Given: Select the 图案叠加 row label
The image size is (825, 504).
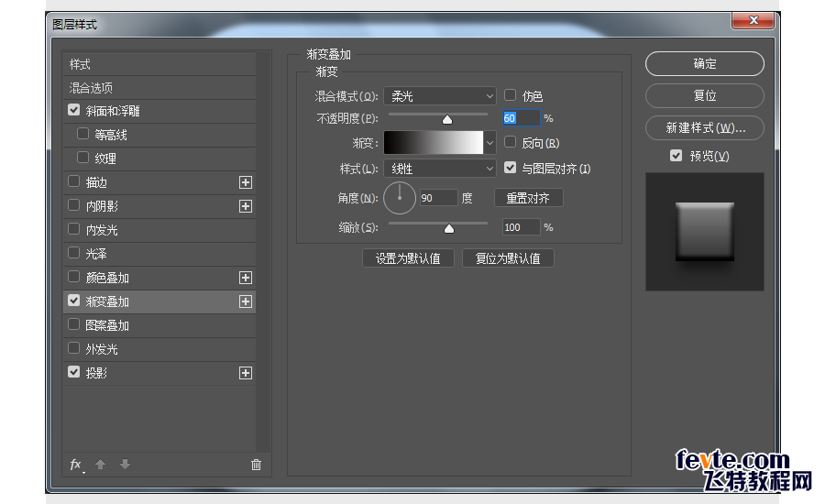Looking at the screenshot, I should (x=107, y=325).
